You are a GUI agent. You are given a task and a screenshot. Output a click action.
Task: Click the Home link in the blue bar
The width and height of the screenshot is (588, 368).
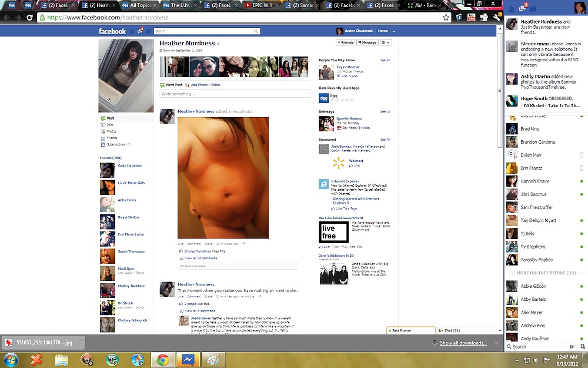click(x=383, y=31)
